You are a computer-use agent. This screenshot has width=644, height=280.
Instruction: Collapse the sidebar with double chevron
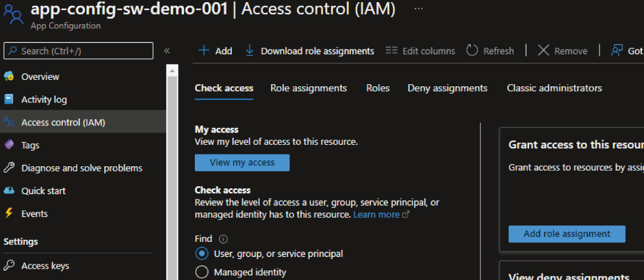pyautogui.click(x=167, y=51)
